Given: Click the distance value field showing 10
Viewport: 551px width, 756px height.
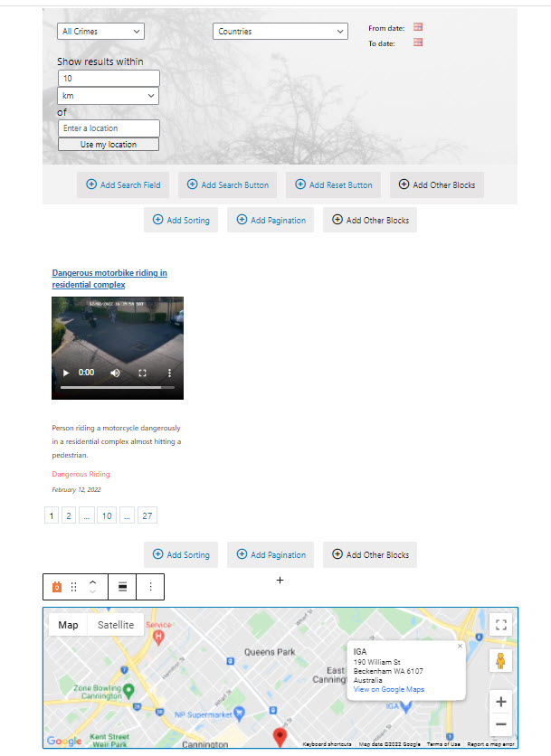Looking at the screenshot, I should pyautogui.click(x=109, y=78).
